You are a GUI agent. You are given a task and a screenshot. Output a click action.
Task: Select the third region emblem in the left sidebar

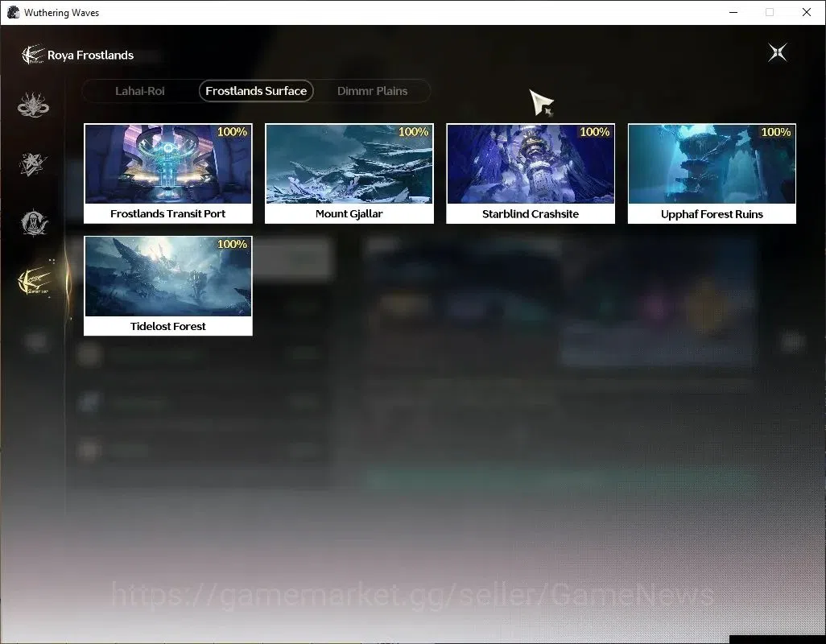35,222
